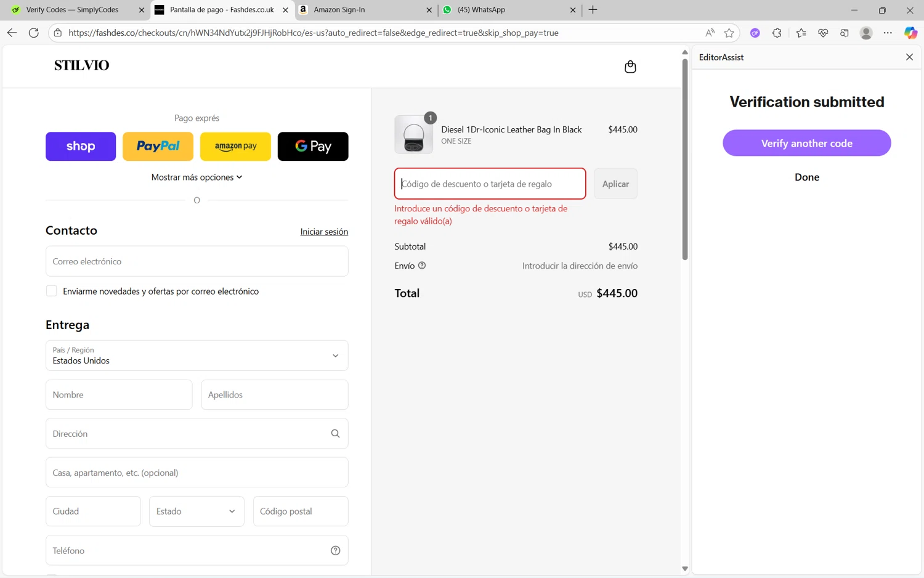Click Done in EditorAssist panel
Screen dimensions: 924x578
pos(806,177)
